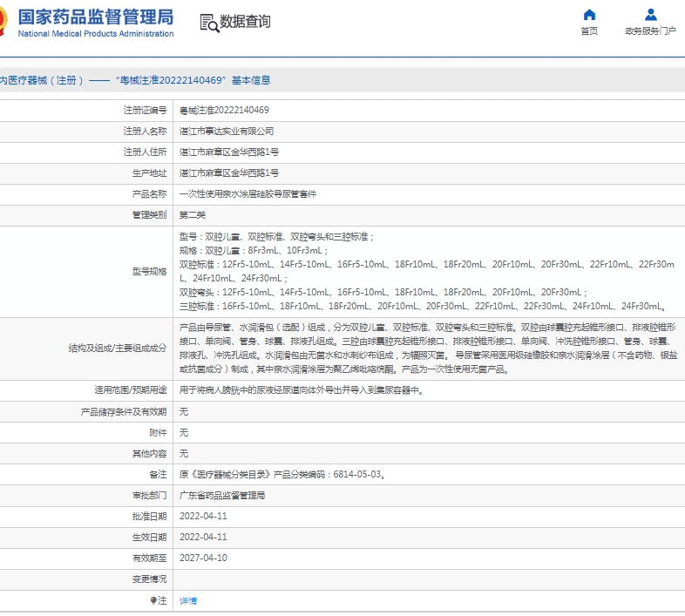The image size is (685, 616).
Task: Click the 注册人住所 address value
Action: click(229, 152)
